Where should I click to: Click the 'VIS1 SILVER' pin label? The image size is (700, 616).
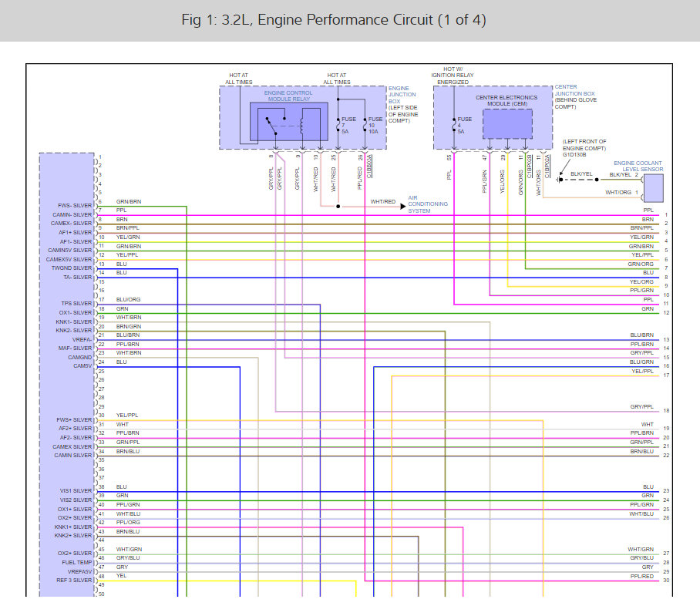[76, 491]
